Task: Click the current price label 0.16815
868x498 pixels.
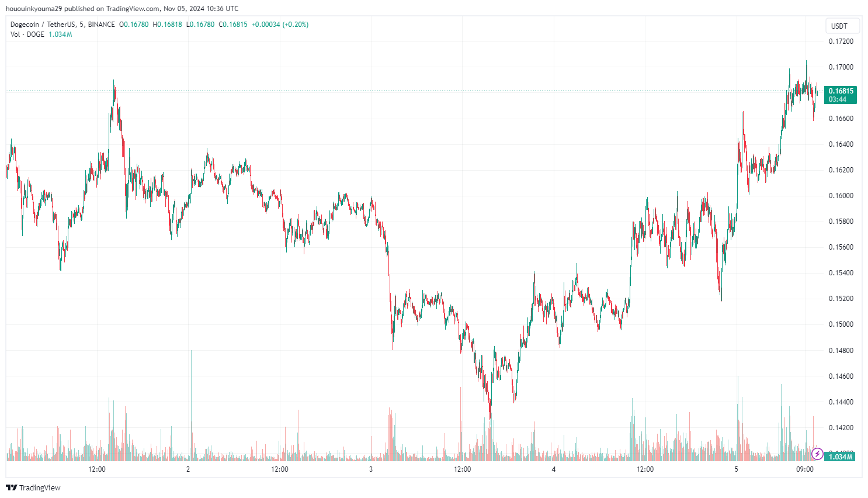Action: 841,91
